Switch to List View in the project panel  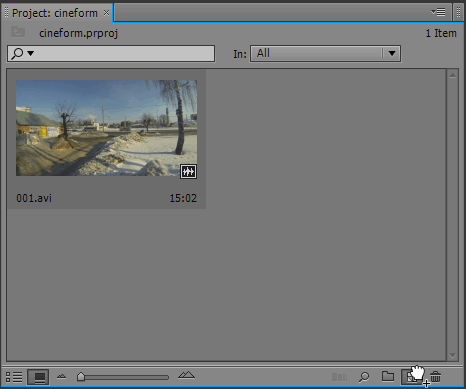(14, 377)
